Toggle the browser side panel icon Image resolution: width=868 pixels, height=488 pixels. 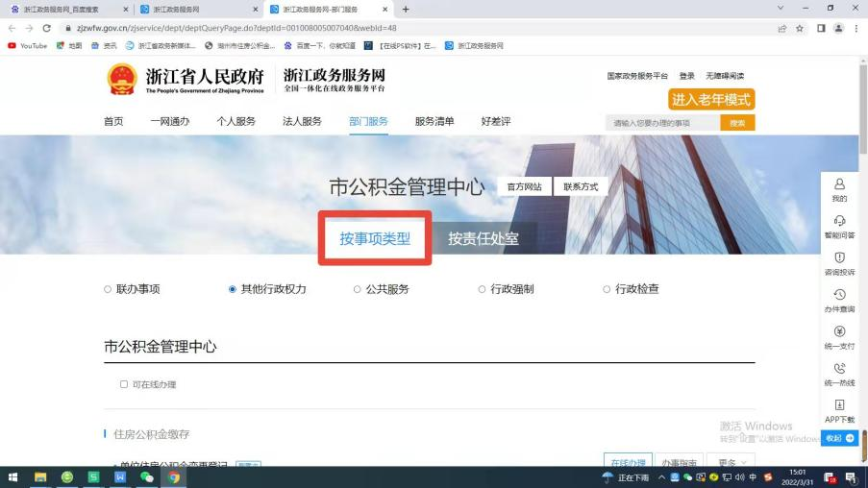[821, 28]
